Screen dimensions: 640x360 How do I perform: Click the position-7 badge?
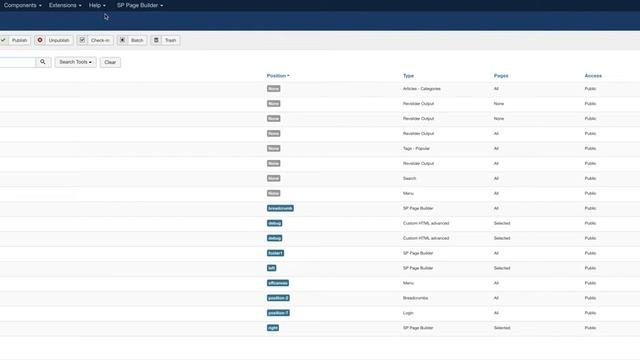[x=278, y=313]
